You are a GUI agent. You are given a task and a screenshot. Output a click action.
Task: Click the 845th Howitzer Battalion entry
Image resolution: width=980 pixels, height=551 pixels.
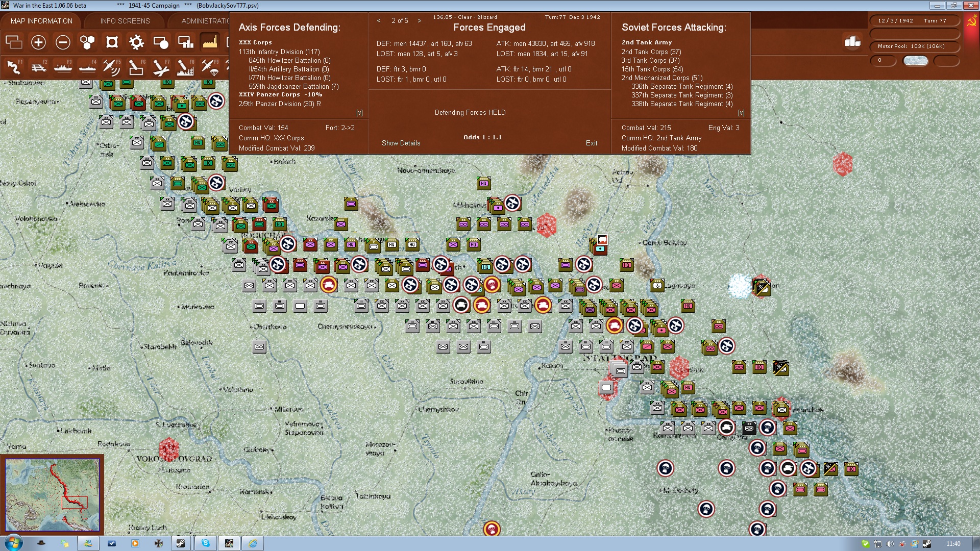coord(289,61)
